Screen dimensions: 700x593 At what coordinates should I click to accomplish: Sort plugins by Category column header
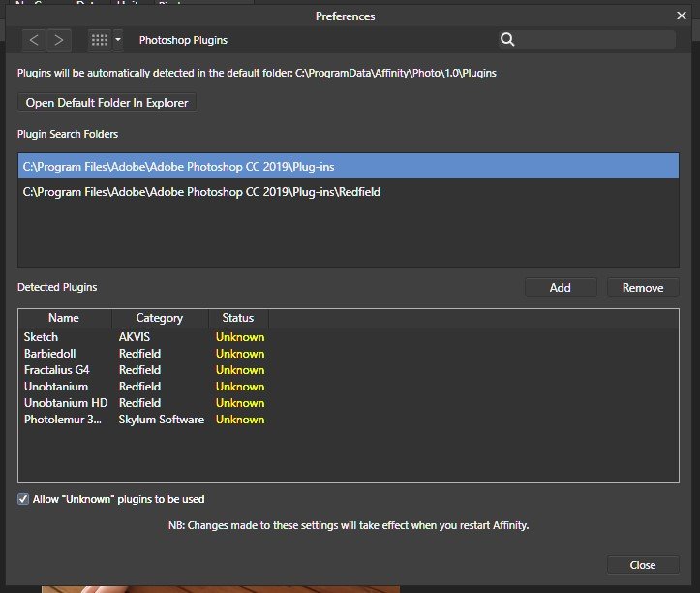pyautogui.click(x=160, y=318)
